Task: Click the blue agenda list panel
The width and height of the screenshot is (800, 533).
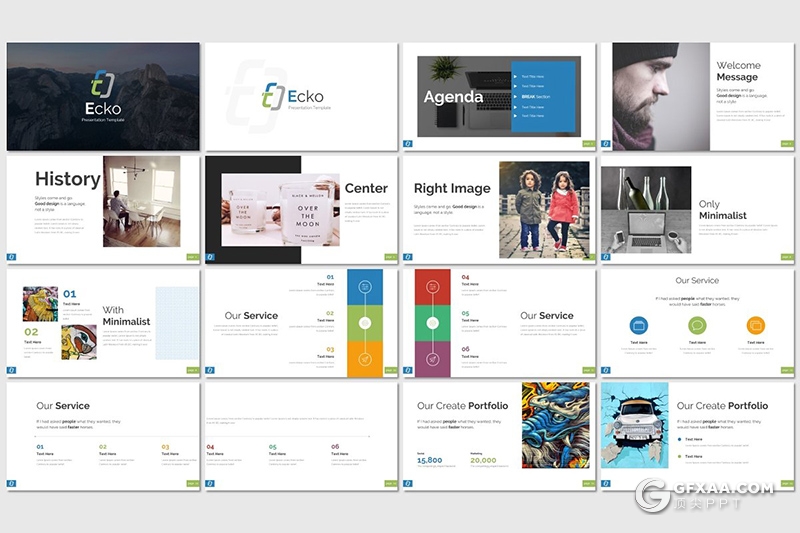Action: point(543,97)
